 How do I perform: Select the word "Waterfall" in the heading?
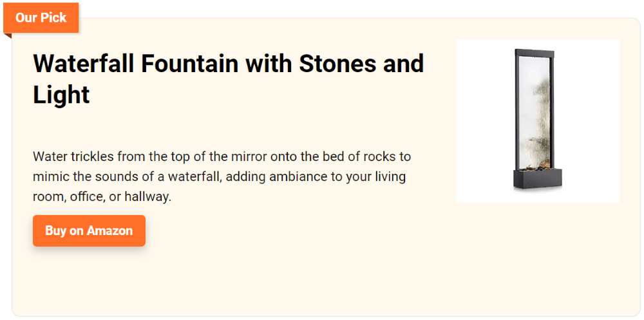83,64
